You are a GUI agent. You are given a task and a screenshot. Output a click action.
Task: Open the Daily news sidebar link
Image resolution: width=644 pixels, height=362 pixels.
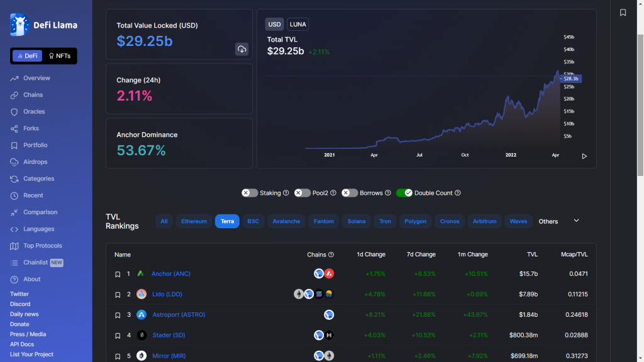(x=25, y=314)
